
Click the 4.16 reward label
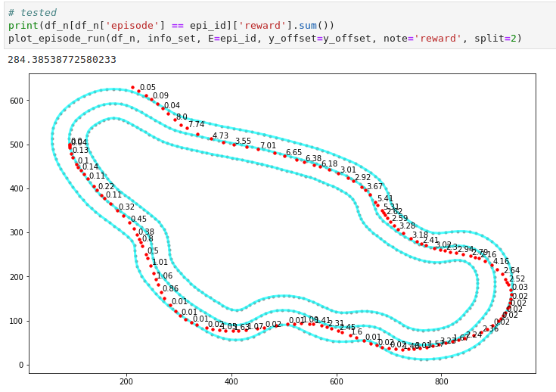tap(501, 262)
